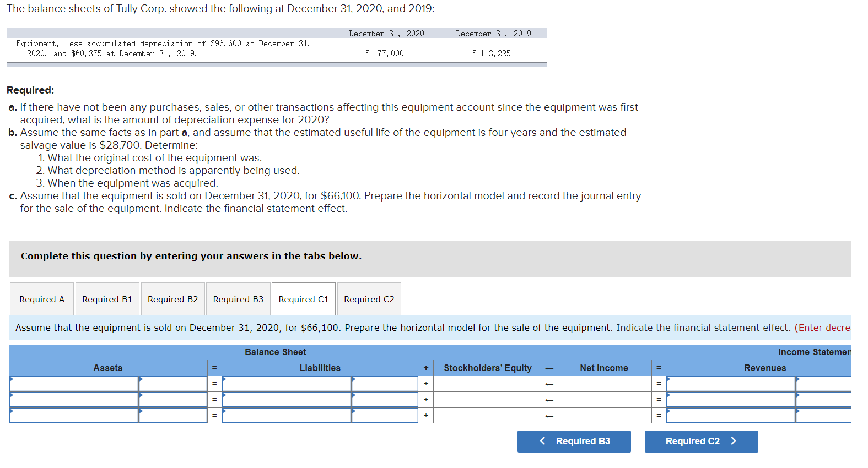Open second row Liabilities account dropdown
The height and width of the screenshot is (468, 868).
click(287, 400)
